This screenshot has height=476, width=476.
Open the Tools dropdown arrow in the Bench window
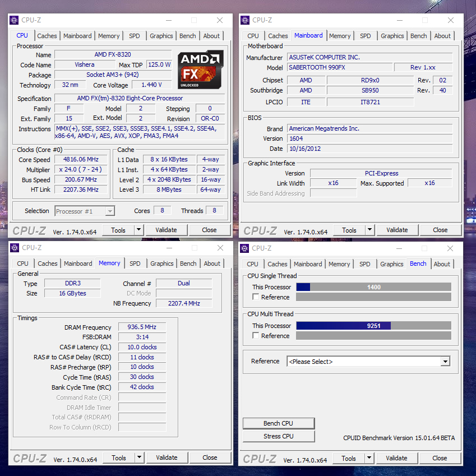pos(369,458)
